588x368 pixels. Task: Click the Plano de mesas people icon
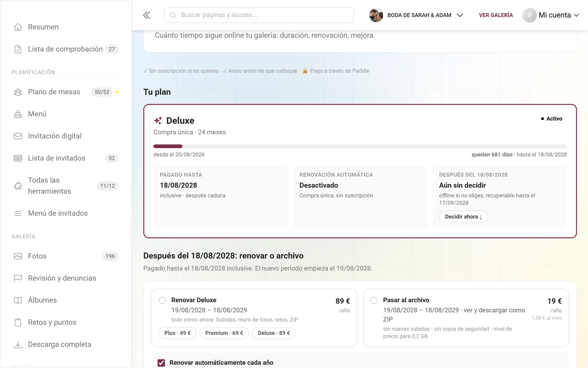(18, 92)
